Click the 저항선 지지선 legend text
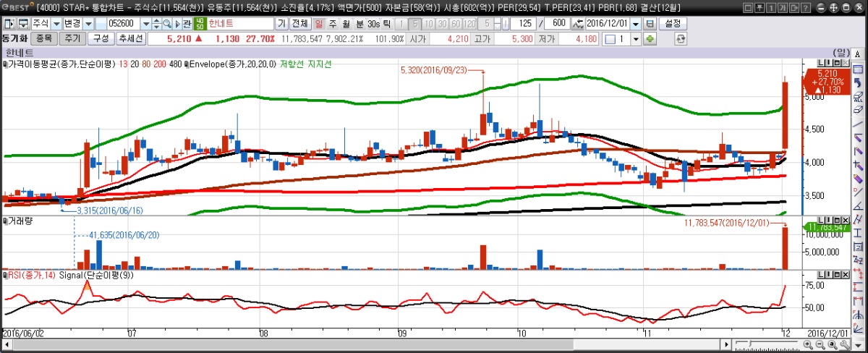The height and width of the screenshot is (353, 868). [x=305, y=64]
